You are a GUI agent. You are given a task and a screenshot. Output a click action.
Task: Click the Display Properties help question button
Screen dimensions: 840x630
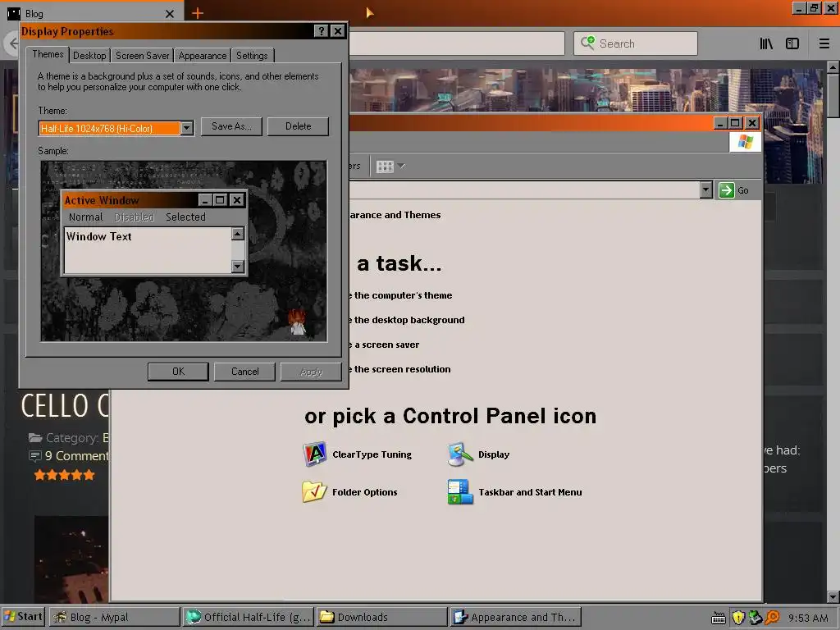tap(321, 31)
